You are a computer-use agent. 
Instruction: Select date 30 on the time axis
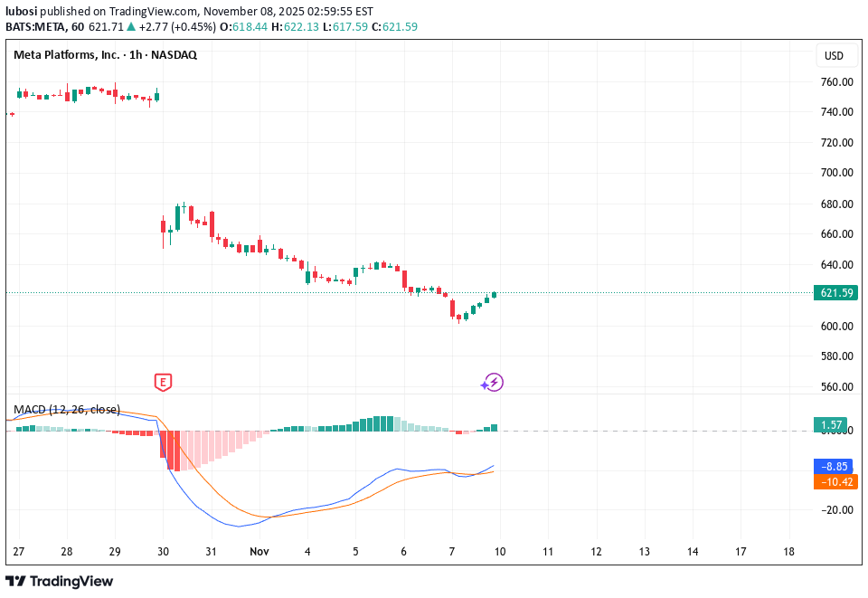point(163,551)
